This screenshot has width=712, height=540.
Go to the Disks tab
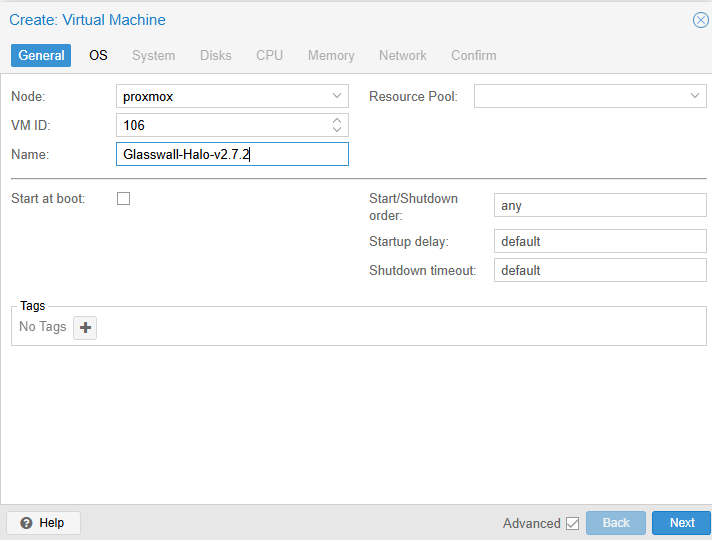pyautogui.click(x=215, y=55)
